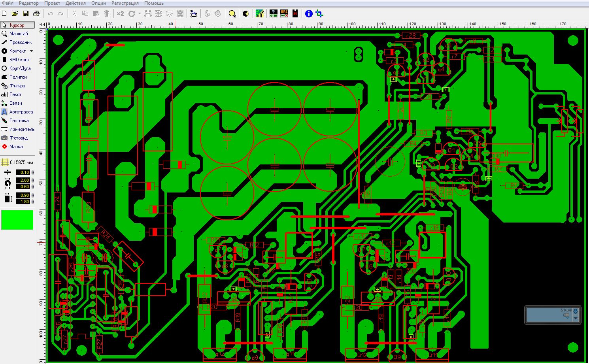Open the rotate angle dropdown arrow
589x364 pixels.
click(140, 13)
